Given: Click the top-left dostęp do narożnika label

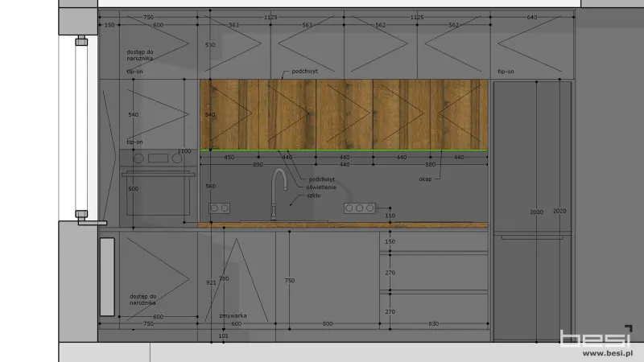Looking at the screenshot, I should pos(139,55).
